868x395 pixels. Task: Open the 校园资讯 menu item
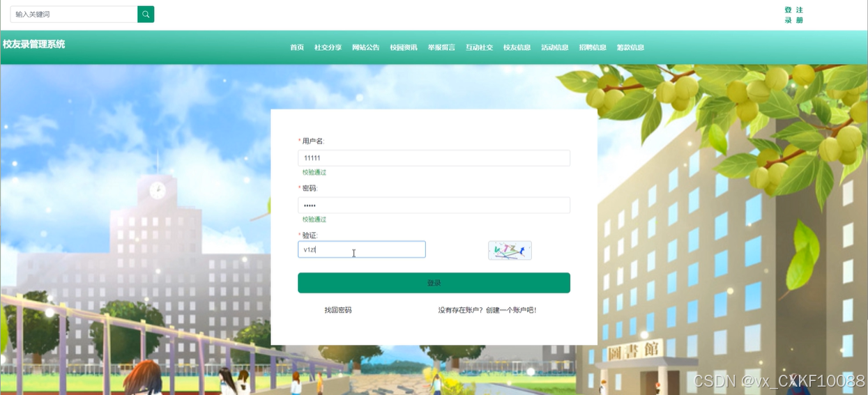click(404, 47)
